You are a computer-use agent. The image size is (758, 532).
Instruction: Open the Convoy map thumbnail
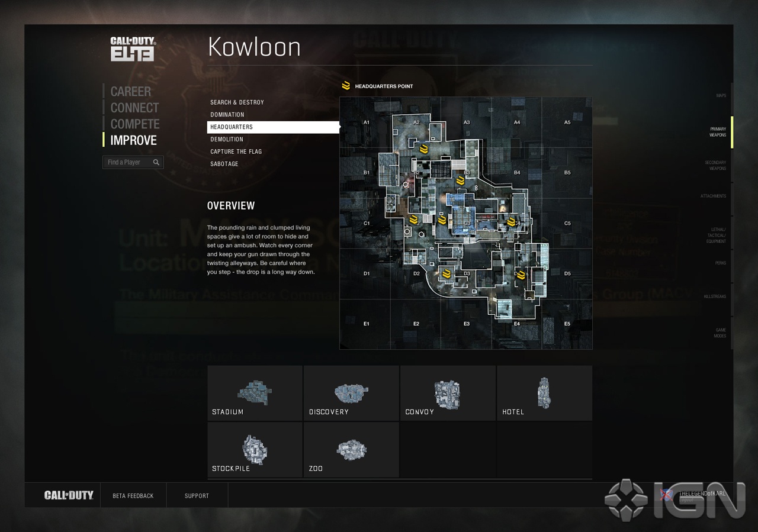(448, 393)
